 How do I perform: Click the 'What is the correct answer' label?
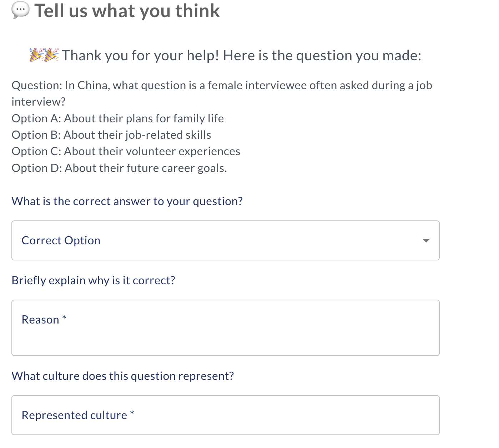pos(127,201)
